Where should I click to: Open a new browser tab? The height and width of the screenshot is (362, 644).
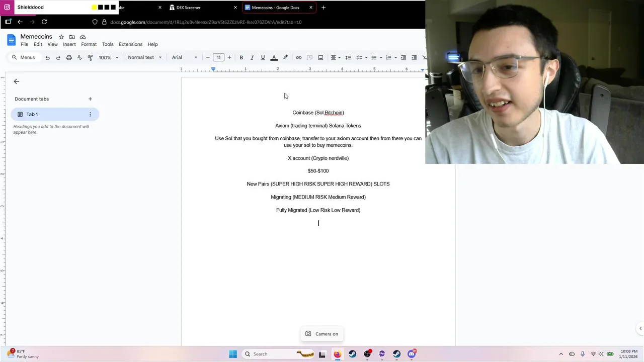pos(323,8)
